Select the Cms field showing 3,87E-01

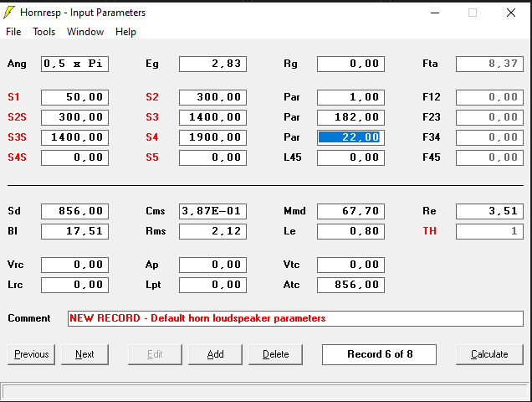(212, 211)
